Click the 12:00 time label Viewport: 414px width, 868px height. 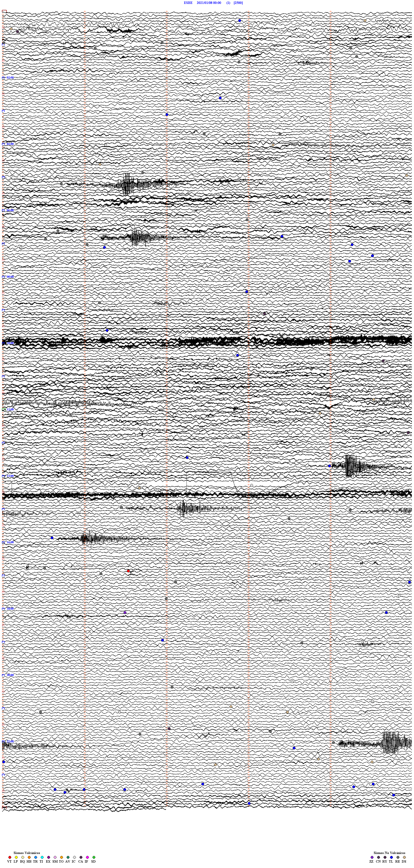tap(10, 409)
